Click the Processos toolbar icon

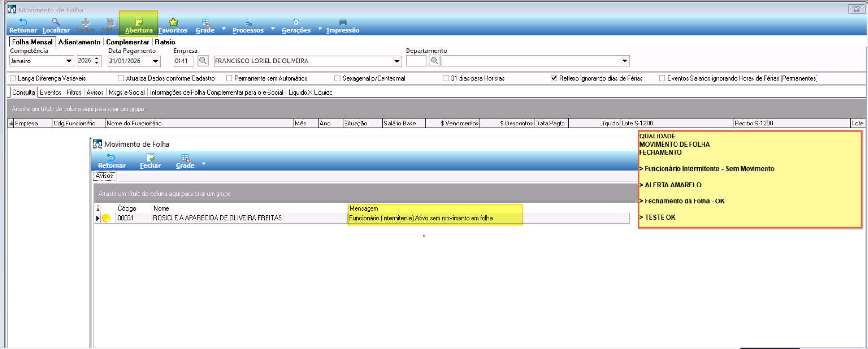click(248, 23)
